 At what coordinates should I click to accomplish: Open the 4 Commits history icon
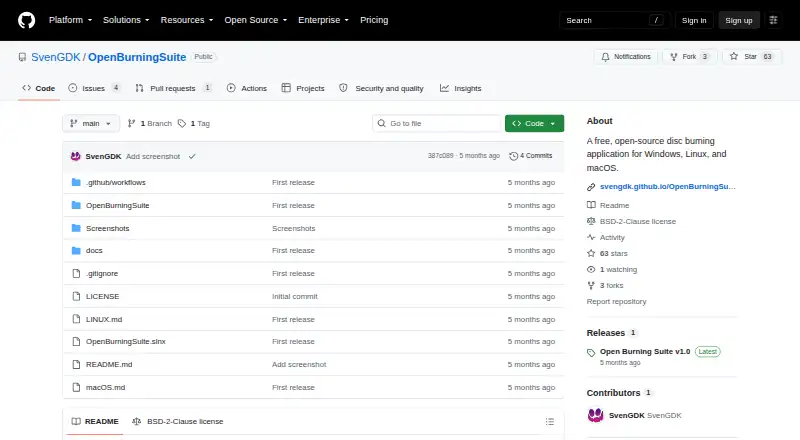[514, 156]
